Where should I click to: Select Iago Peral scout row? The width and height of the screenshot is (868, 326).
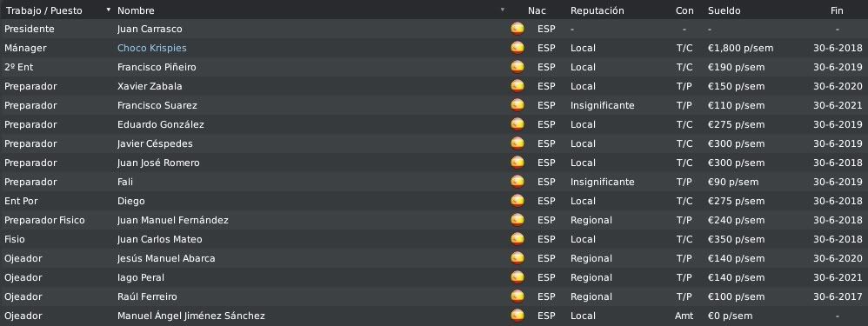pos(434,277)
